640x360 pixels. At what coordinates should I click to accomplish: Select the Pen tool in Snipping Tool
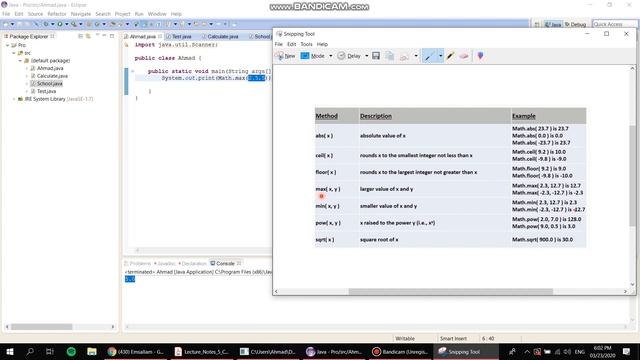[429, 56]
